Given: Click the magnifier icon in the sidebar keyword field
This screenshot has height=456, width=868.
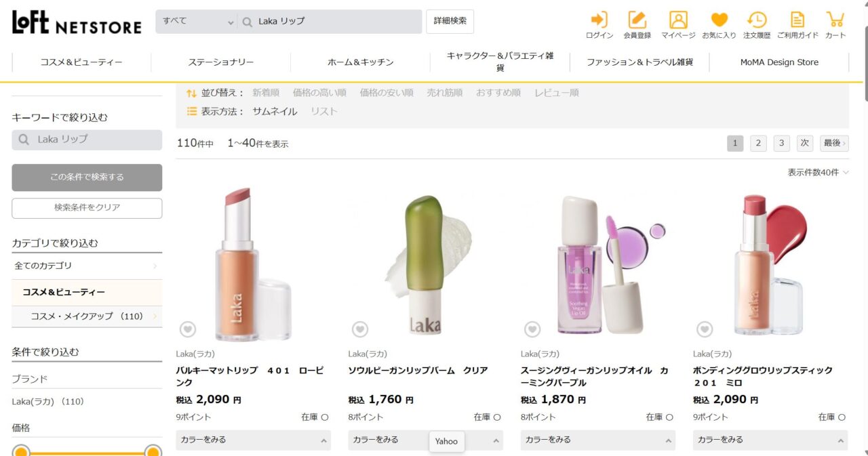Looking at the screenshot, I should tap(24, 140).
